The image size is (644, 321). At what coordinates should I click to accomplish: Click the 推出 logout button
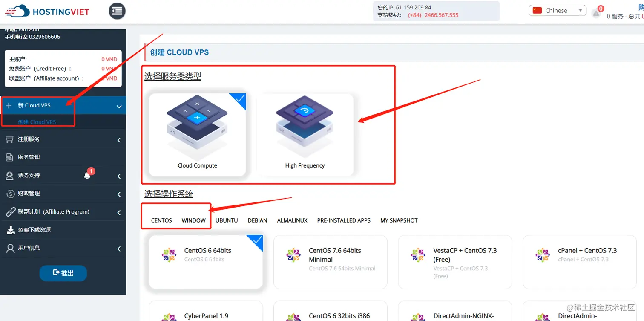pyautogui.click(x=63, y=273)
